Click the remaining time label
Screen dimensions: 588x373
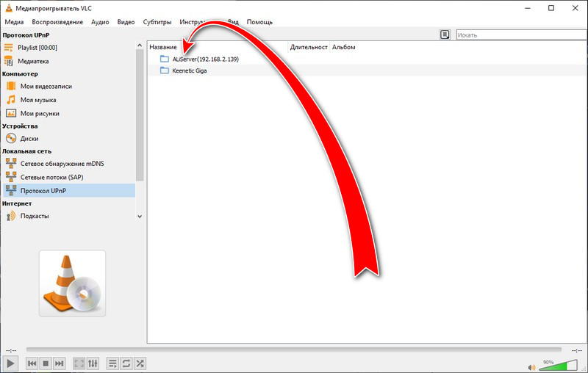[x=576, y=350]
